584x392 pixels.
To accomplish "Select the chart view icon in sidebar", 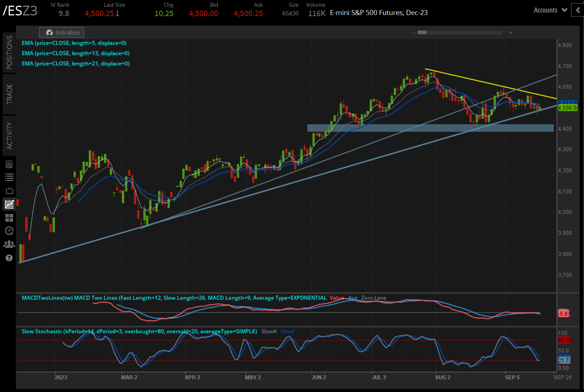I will tap(9, 204).
